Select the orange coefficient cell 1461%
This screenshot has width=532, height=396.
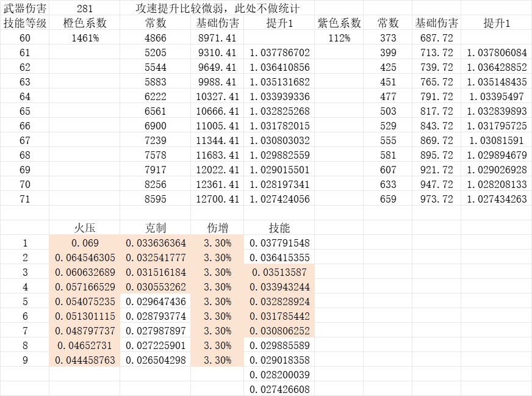click(84, 38)
